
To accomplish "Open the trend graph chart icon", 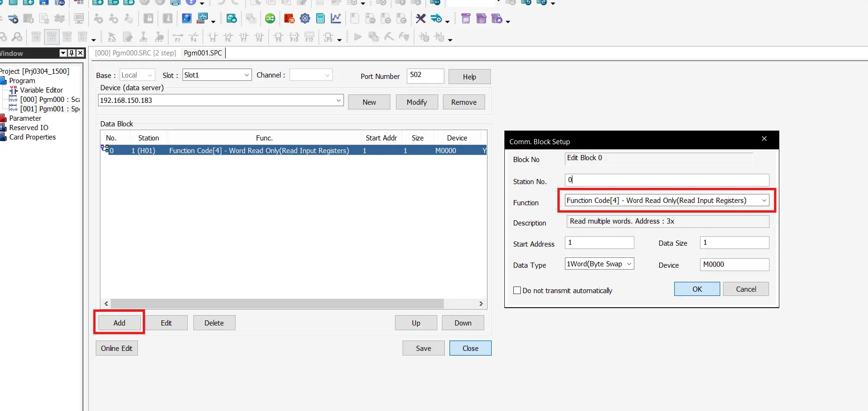I will [336, 19].
